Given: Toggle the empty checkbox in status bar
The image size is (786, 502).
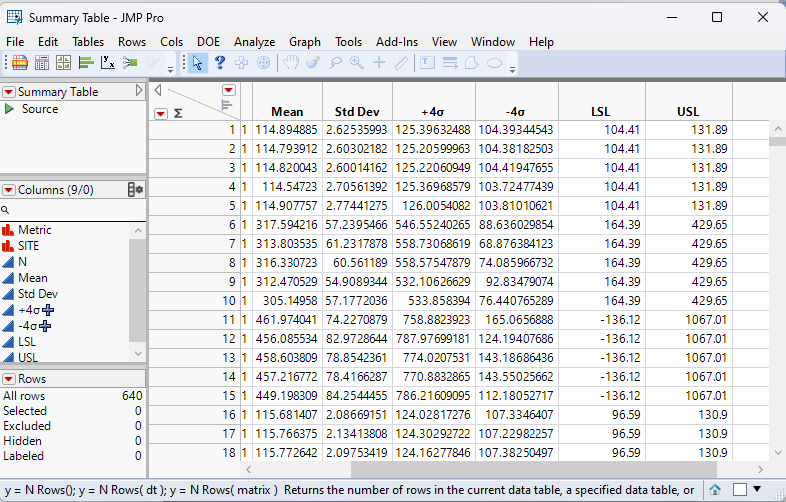Looking at the screenshot, I should 740,489.
